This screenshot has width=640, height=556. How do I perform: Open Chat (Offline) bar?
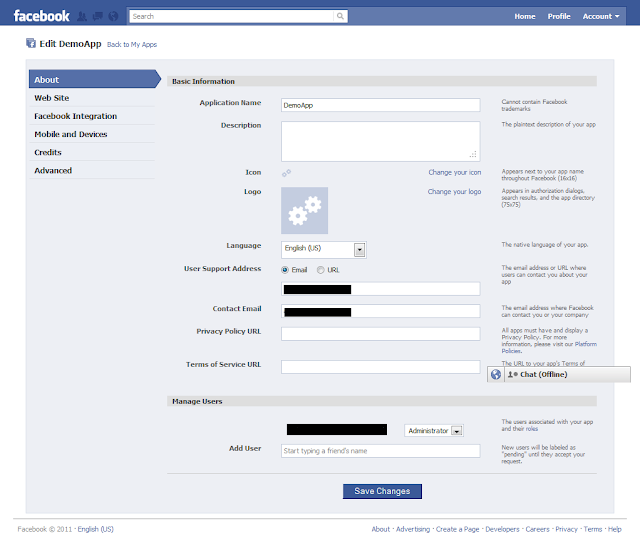(x=568, y=374)
